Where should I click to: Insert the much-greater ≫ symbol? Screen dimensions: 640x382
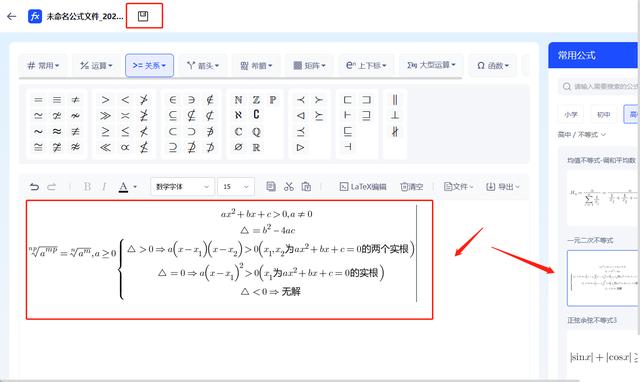point(105,116)
